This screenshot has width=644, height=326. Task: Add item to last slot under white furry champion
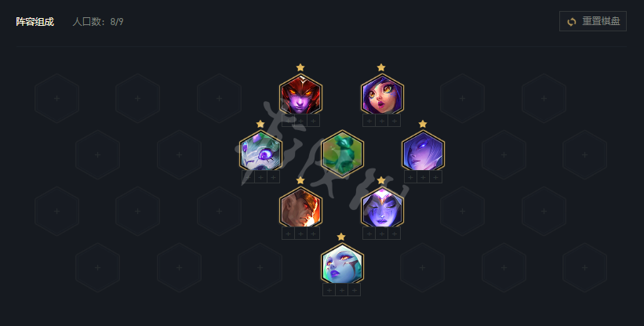click(273, 177)
